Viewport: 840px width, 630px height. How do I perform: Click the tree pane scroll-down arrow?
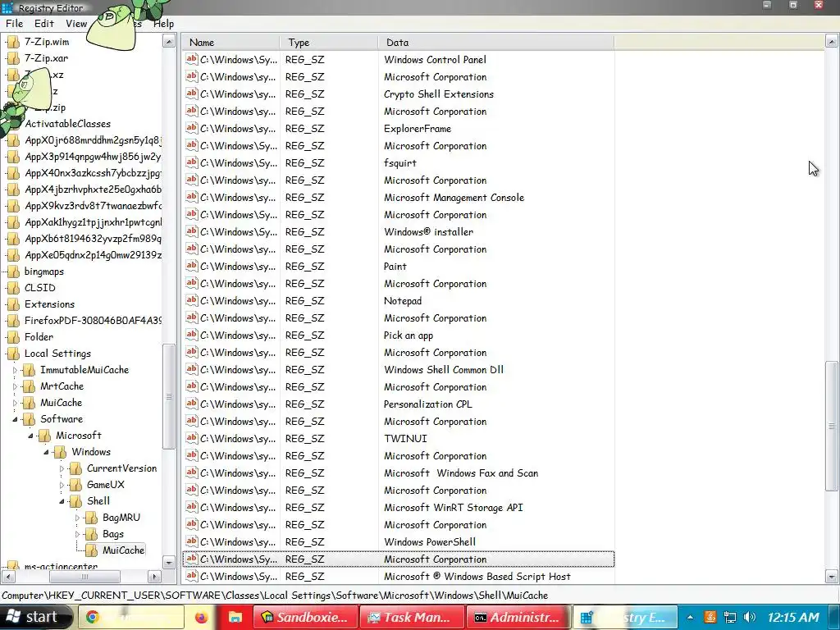pos(169,563)
